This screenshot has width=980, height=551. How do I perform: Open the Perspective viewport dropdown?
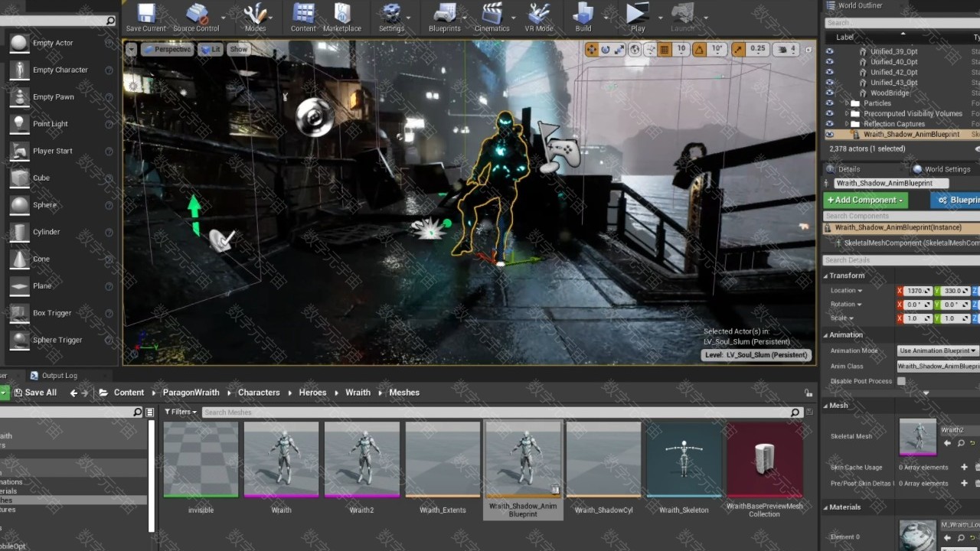[x=168, y=49]
